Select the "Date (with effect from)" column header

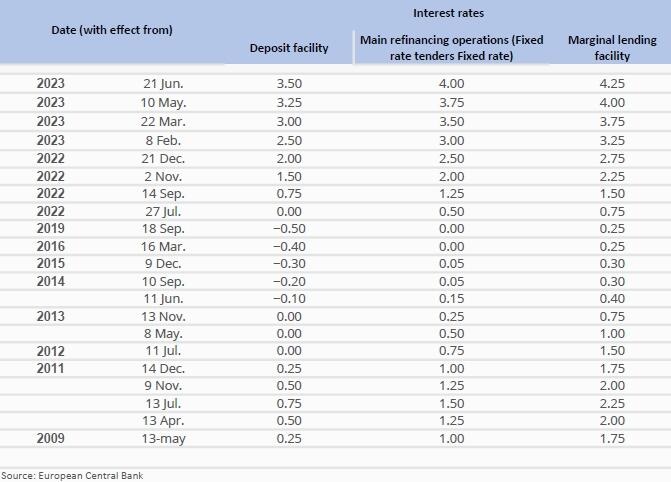(112, 30)
